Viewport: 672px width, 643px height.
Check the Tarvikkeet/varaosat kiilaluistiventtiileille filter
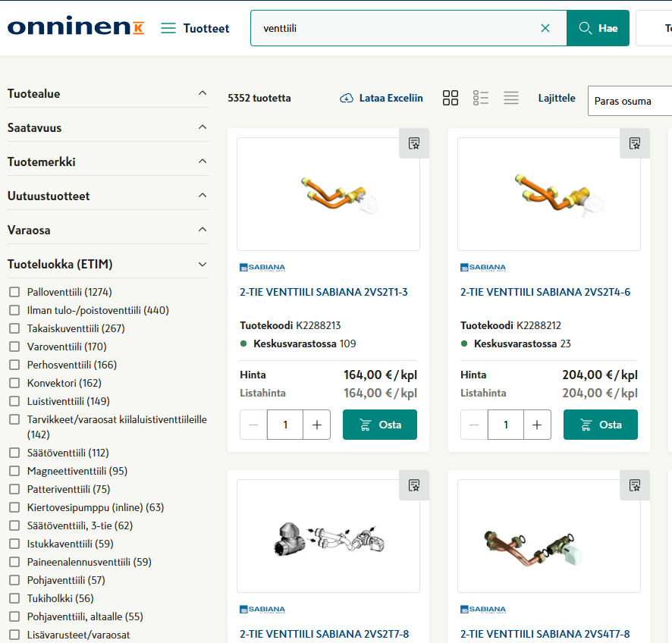14,419
